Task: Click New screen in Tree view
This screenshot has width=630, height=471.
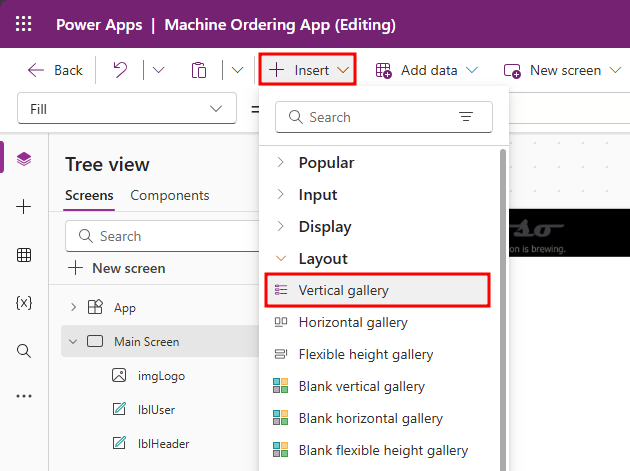Action: click(117, 268)
